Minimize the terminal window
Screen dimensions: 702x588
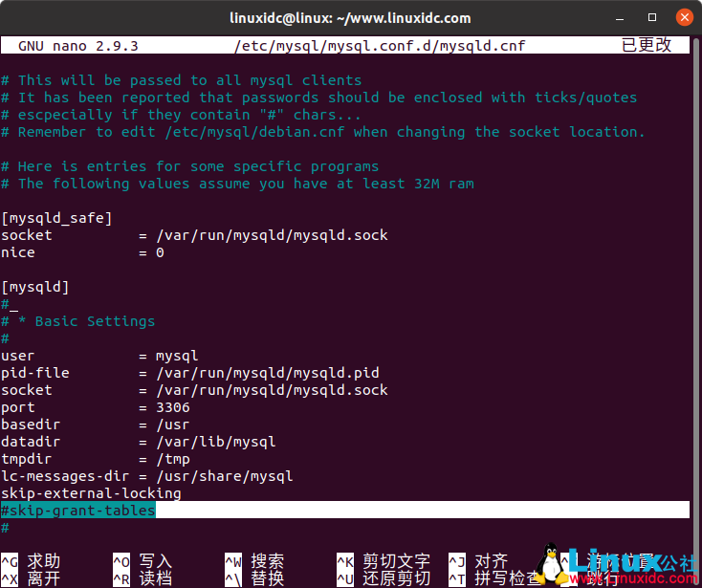coord(620,18)
